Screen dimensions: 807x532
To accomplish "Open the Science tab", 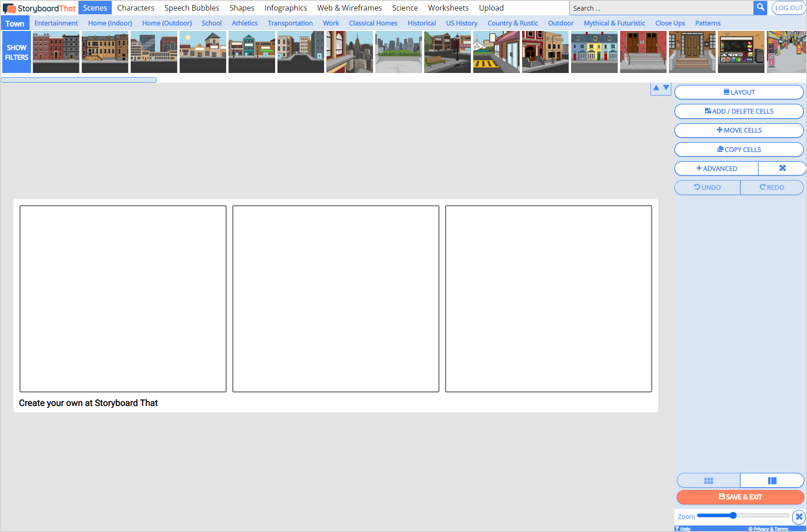I will pyautogui.click(x=405, y=8).
